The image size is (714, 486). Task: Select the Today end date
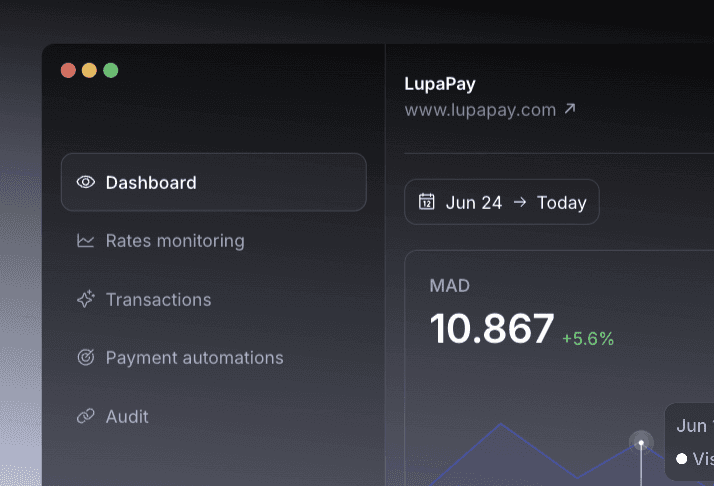(x=561, y=203)
